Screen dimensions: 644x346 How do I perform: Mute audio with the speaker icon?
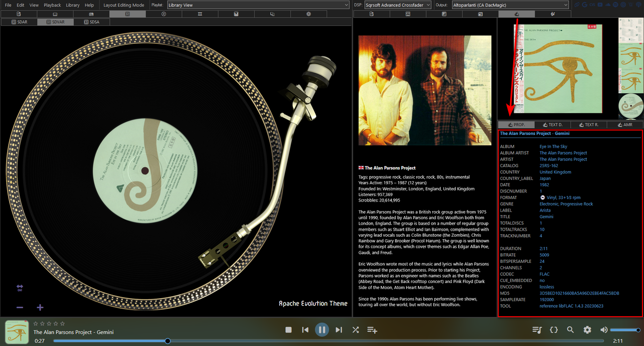tap(604, 329)
